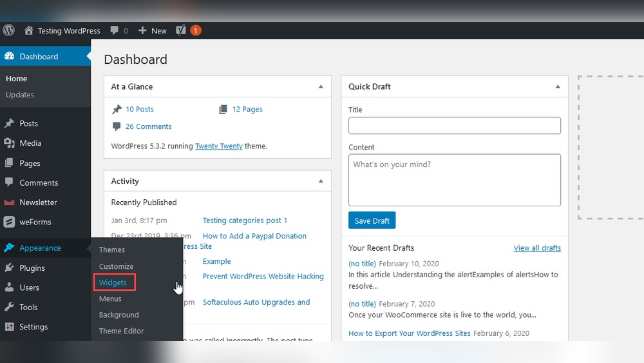Click the Tools wrench icon in sidebar
Viewport: 644px width, 363px height.
[9, 307]
